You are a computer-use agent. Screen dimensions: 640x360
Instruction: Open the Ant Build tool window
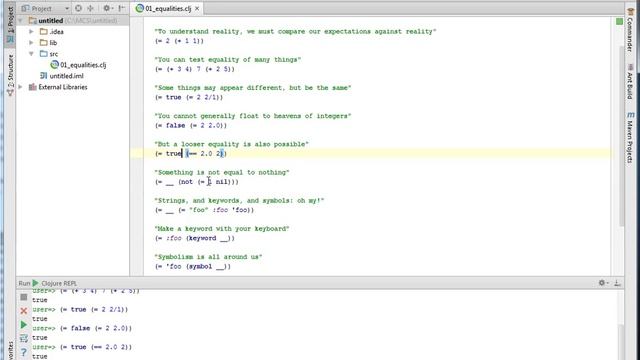(x=630, y=82)
